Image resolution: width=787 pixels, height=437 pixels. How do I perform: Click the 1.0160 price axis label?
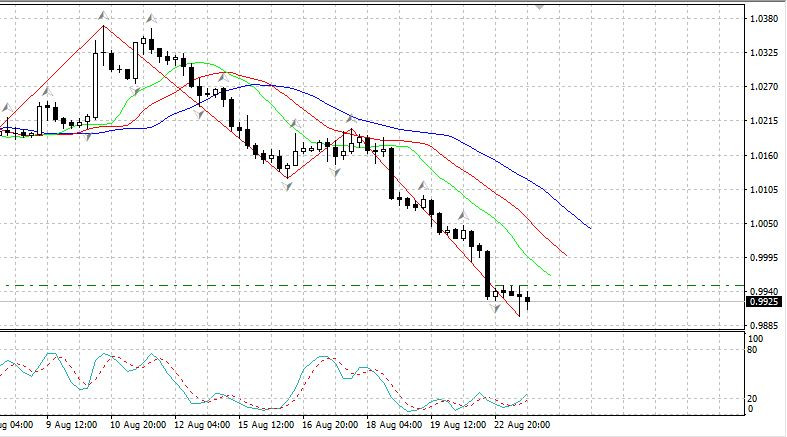(x=764, y=156)
